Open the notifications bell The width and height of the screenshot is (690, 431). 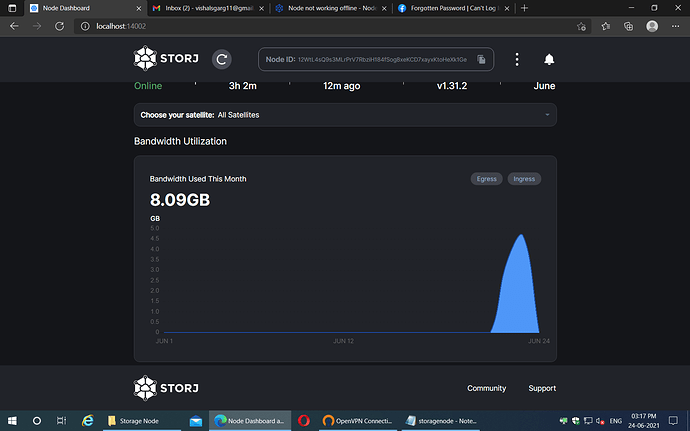click(548, 60)
